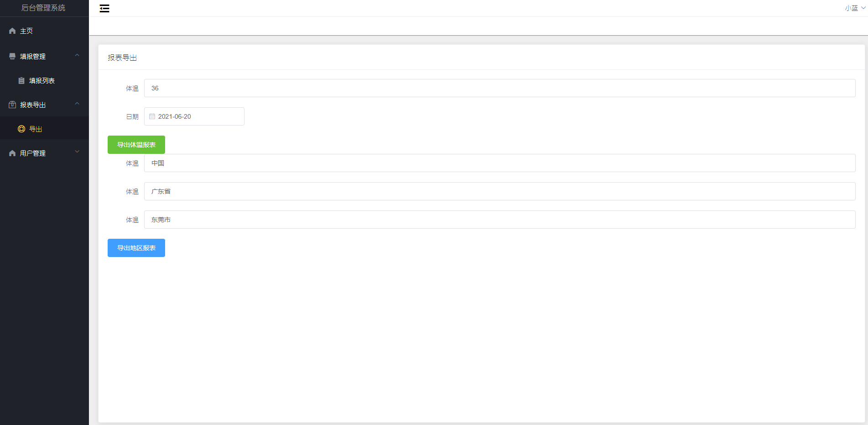Click the green 导出体温报表 button
Image resolution: width=868 pixels, height=425 pixels.
(136, 145)
